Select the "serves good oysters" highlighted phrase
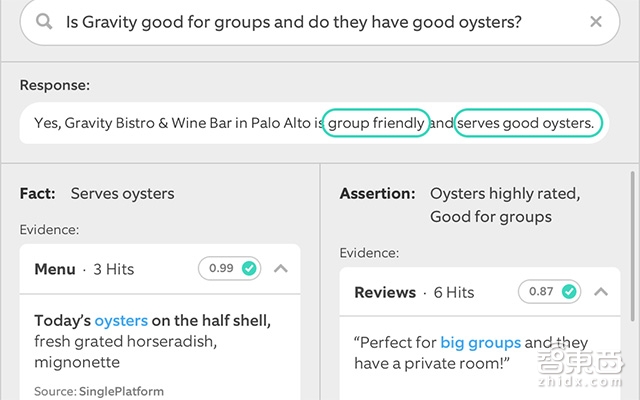The image size is (640, 400). [527, 124]
